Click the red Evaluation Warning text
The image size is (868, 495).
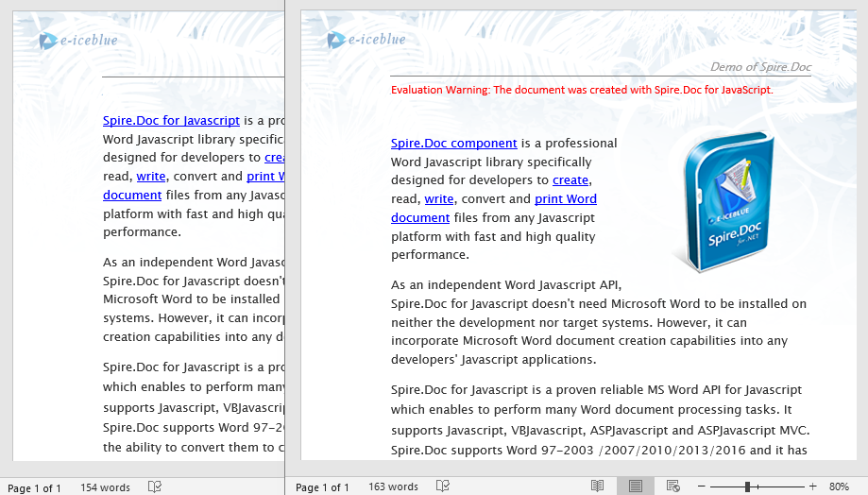(x=582, y=90)
